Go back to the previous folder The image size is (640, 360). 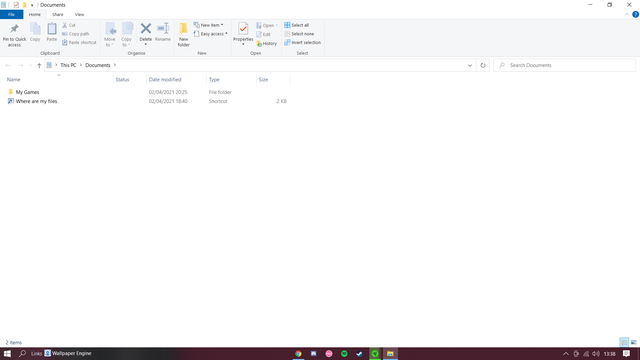click(x=8, y=65)
